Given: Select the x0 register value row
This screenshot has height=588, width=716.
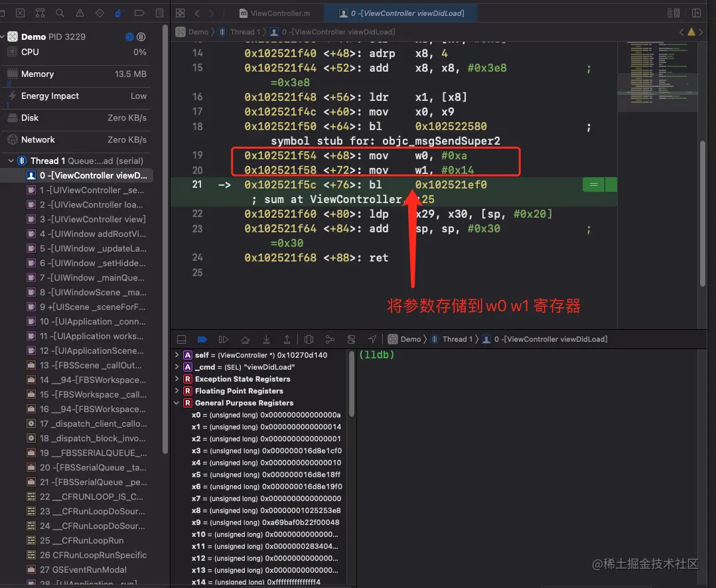Looking at the screenshot, I should pos(265,415).
